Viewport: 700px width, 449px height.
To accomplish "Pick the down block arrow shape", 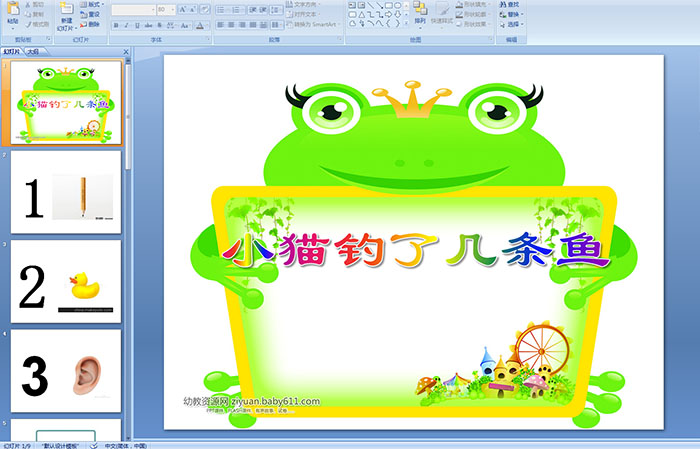I will tap(398, 15).
